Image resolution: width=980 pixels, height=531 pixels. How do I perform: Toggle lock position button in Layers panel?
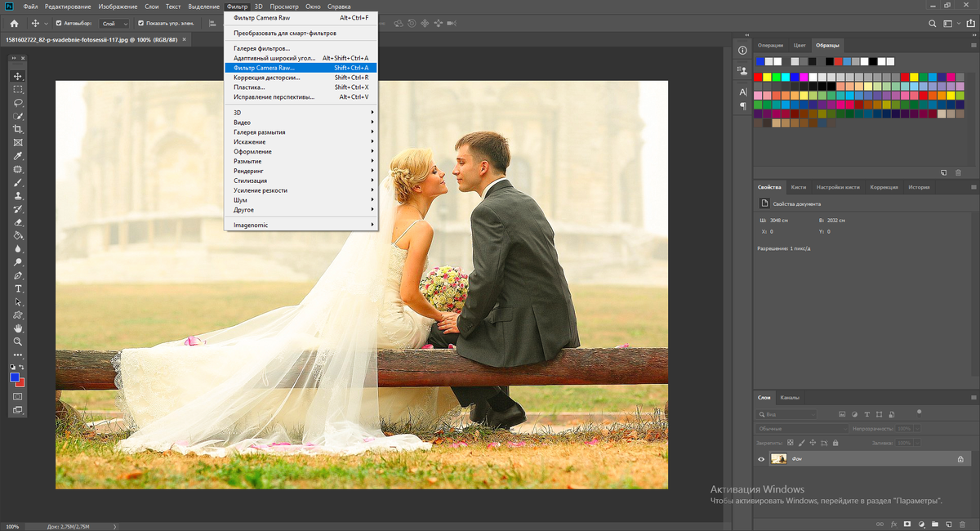pos(813,443)
